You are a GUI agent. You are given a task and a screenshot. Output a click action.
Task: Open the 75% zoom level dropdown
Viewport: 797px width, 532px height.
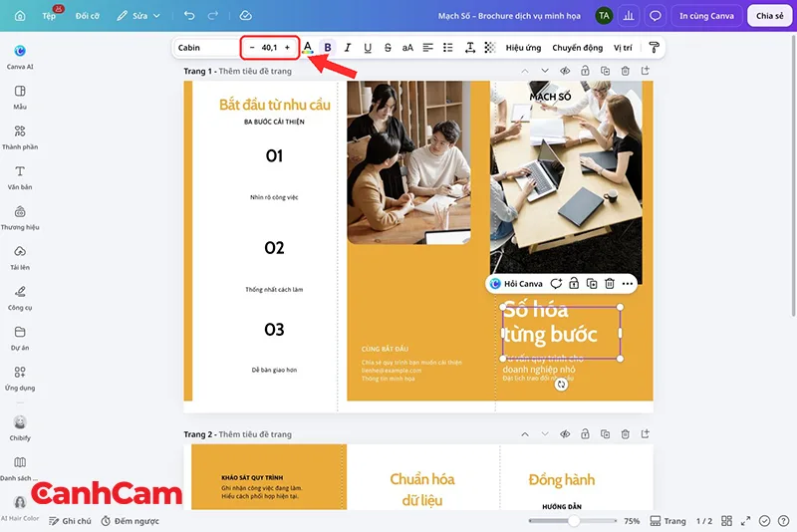[632, 521]
